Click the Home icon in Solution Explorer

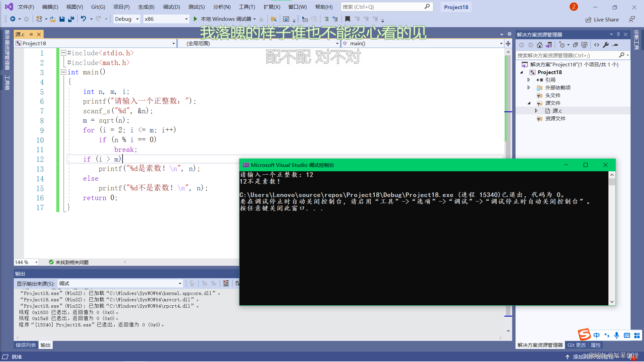[540, 45]
